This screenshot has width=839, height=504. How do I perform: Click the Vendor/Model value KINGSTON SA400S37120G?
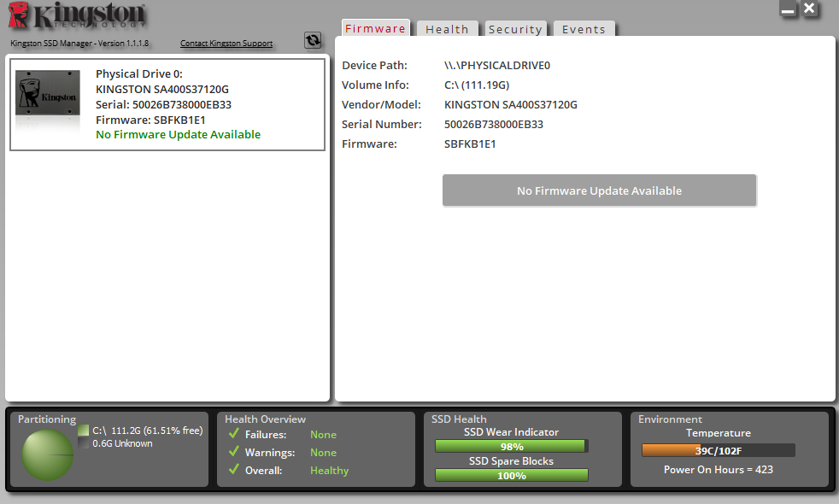[x=510, y=105]
